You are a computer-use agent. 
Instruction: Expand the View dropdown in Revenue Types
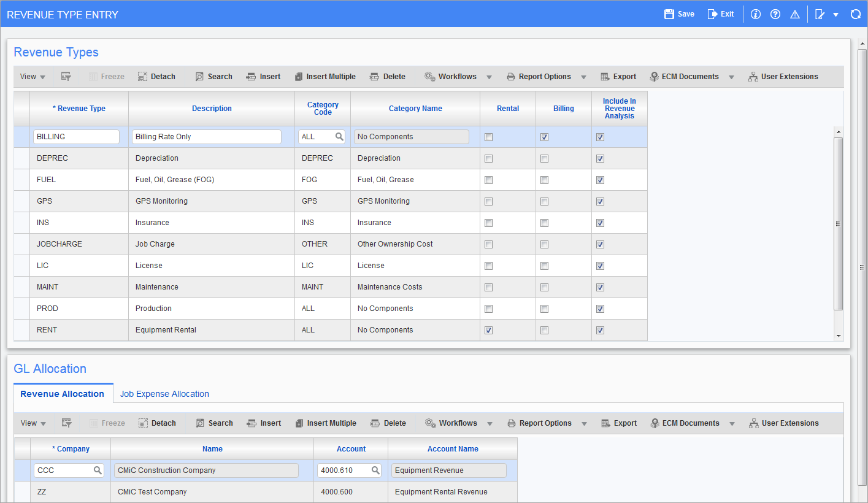(33, 77)
